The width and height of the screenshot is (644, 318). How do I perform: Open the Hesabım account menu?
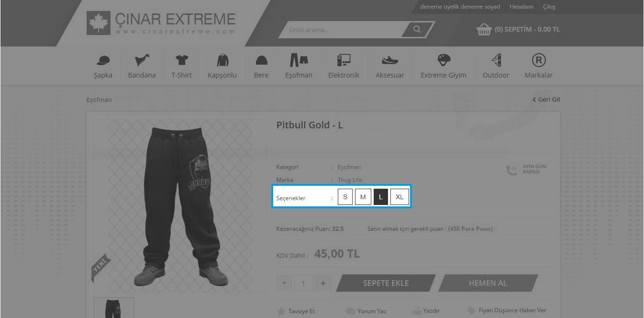coord(522,7)
